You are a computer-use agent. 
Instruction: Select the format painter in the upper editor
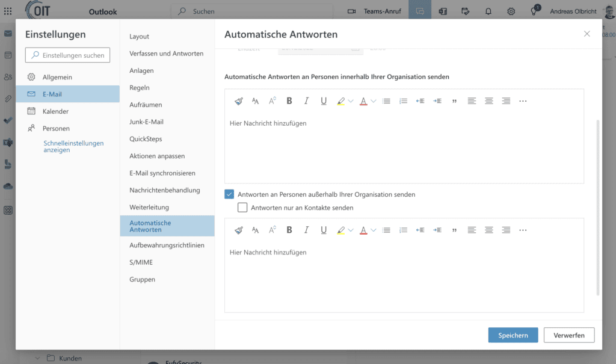(x=238, y=101)
